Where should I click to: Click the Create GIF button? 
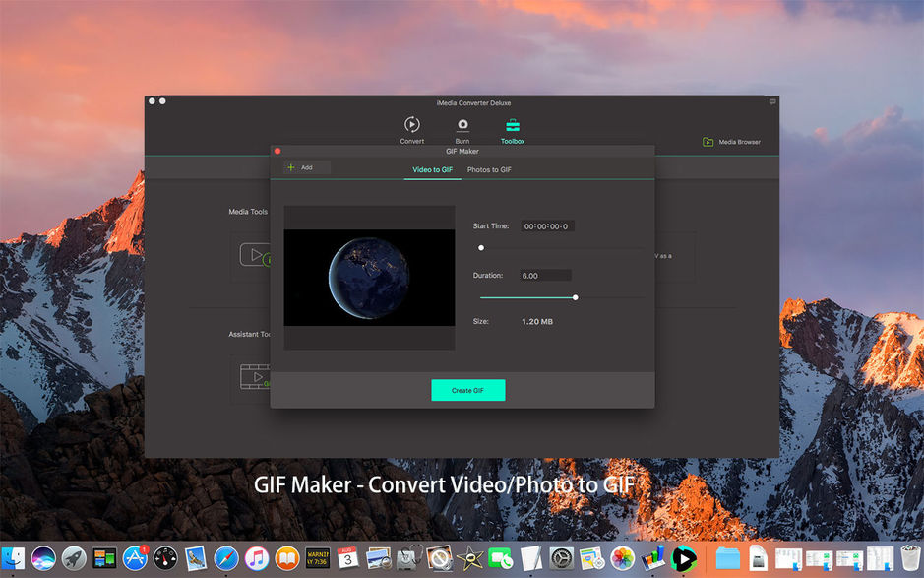tap(468, 390)
